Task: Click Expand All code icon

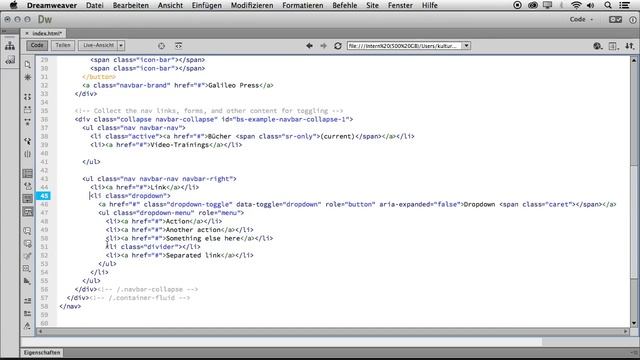Action: pyautogui.click(x=28, y=122)
